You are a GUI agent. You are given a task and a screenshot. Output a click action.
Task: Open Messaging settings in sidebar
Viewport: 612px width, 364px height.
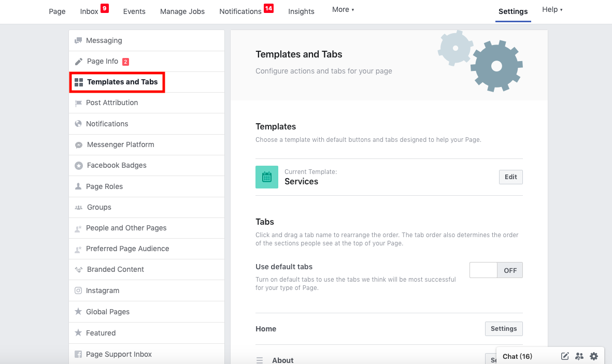pyautogui.click(x=104, y=40)
